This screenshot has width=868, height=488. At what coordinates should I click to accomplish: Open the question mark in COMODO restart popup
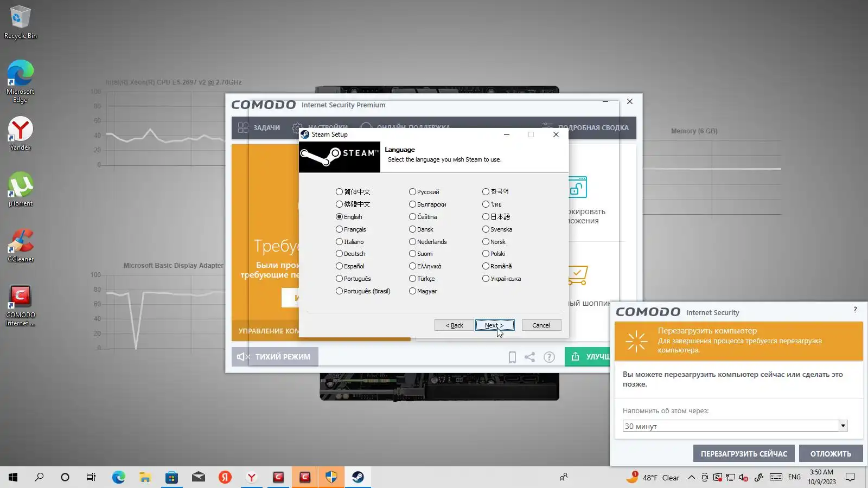point(855,310)
